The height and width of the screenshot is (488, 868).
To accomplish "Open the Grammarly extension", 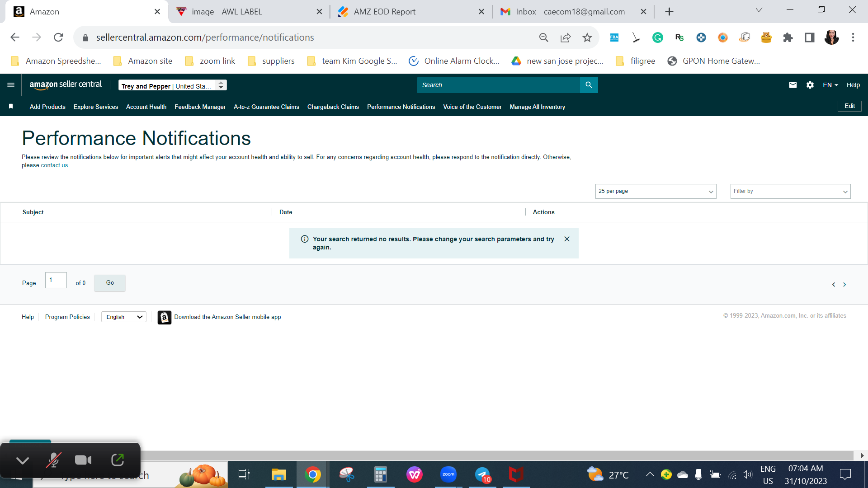I will 658,38.
